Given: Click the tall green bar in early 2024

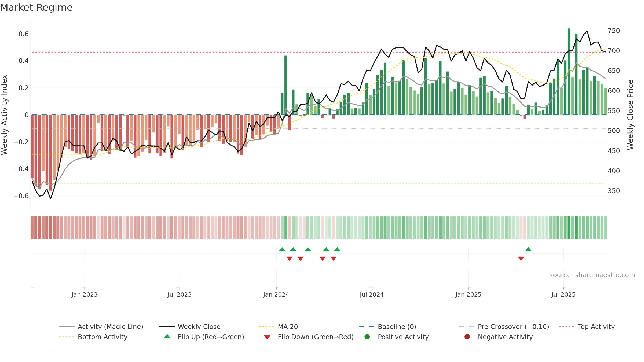Looking at the screenshot, I should 286,85.
